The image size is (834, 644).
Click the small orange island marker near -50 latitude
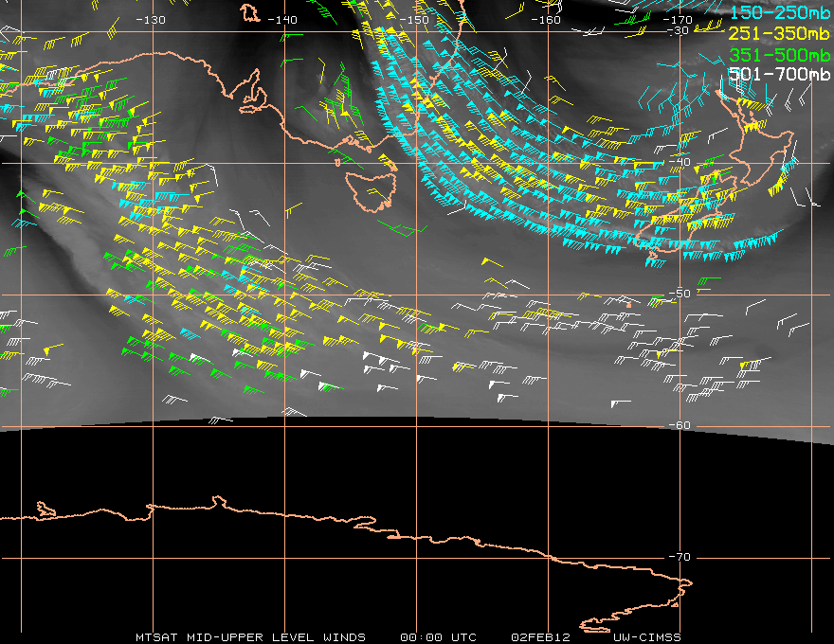627,305
